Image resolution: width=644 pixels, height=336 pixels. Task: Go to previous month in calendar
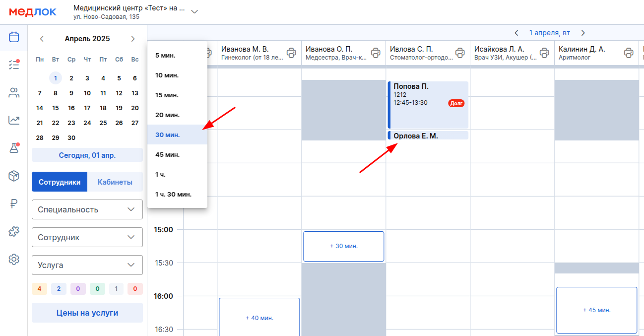click(42, 39)
